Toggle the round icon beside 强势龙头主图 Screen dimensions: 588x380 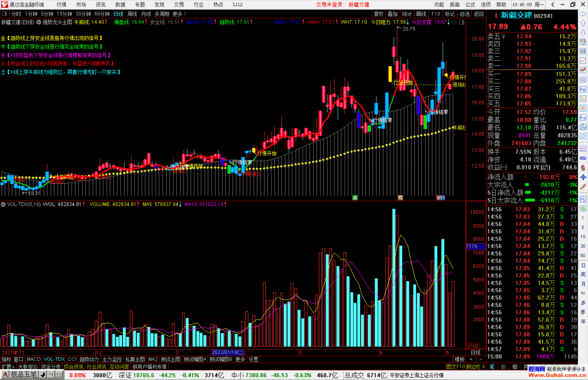point(39,22)
